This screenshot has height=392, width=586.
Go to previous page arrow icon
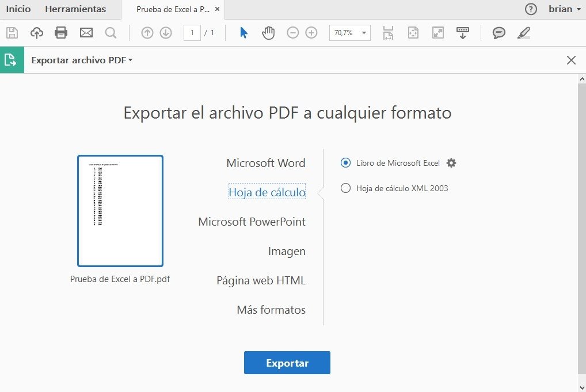[x=147, y=33]
